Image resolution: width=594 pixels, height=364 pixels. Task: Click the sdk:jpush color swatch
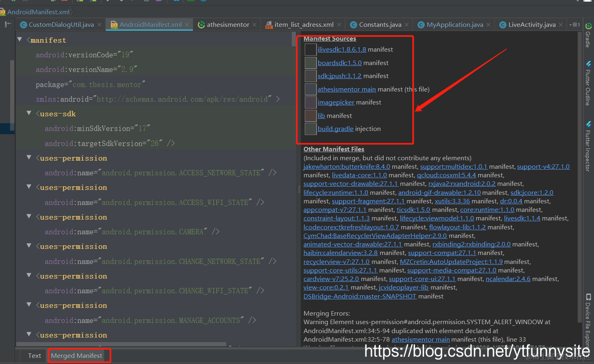[x=311, y=76]
